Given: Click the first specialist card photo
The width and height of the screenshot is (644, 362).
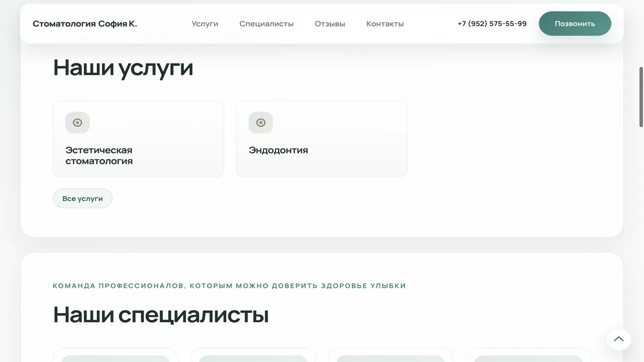Looking at the screenshot, I should [116, 358].
